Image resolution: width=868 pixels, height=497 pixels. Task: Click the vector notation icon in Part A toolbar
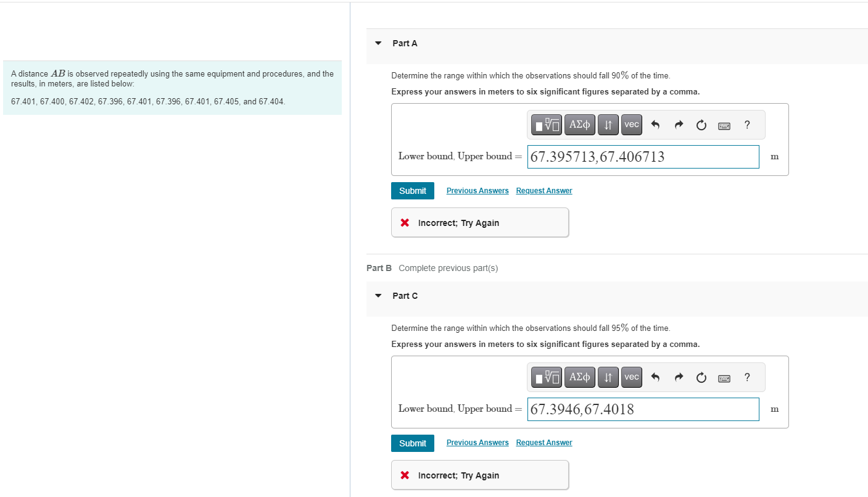631,124
